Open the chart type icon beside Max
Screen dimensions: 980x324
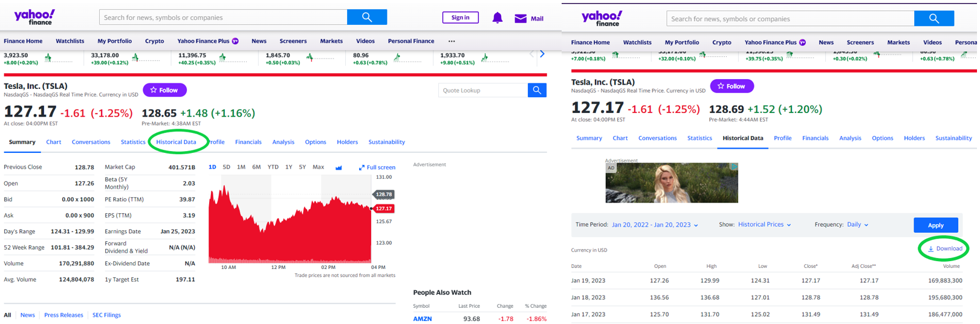point(339,167)
